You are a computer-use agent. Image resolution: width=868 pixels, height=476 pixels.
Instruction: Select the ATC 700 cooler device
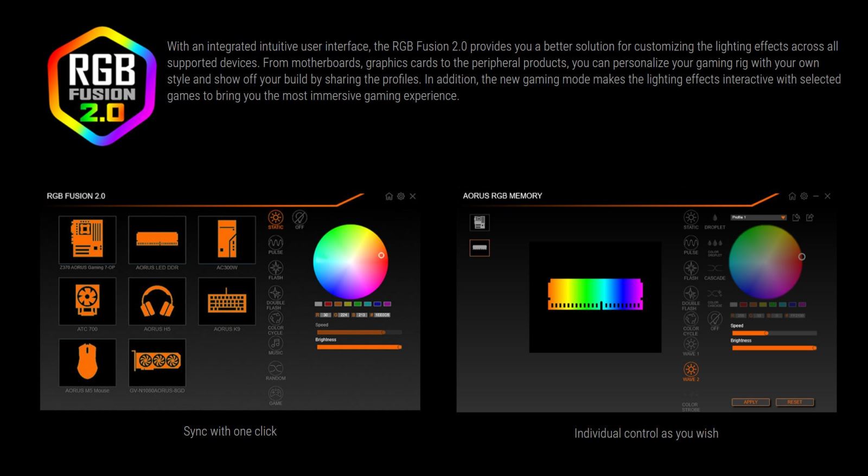87,301
